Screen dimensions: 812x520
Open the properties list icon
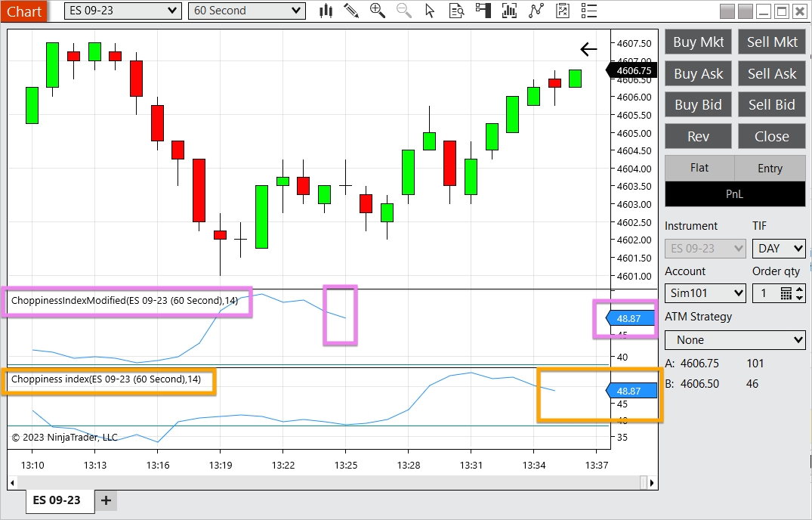[589, 11]
